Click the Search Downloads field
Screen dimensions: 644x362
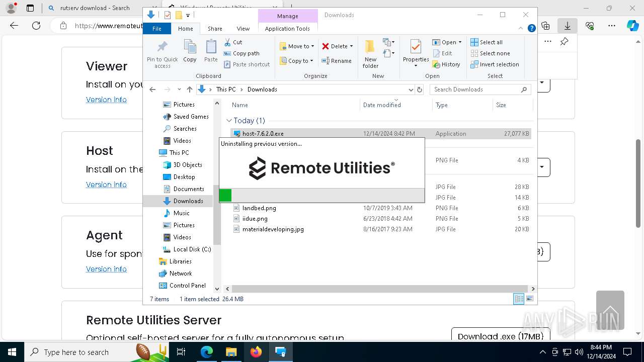480,89
